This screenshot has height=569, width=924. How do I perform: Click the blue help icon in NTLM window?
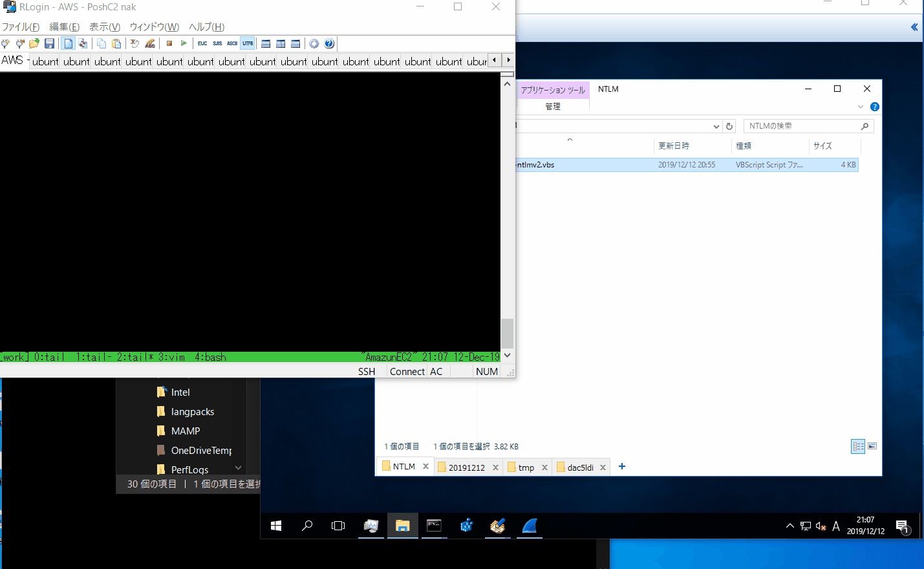point(875,107)
